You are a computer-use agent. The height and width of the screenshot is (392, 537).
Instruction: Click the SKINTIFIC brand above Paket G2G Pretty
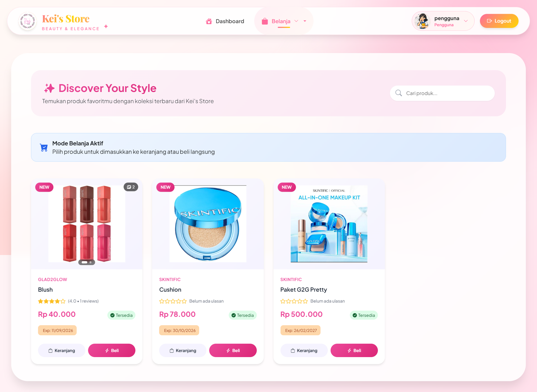(291, 280)
